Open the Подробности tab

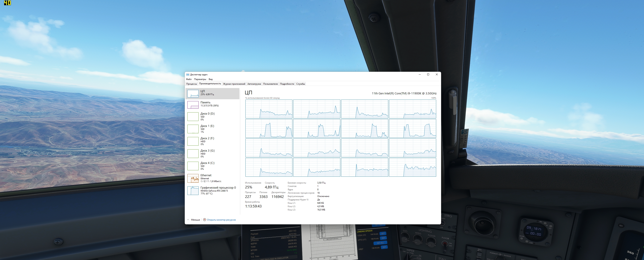[x=287, y=84]
